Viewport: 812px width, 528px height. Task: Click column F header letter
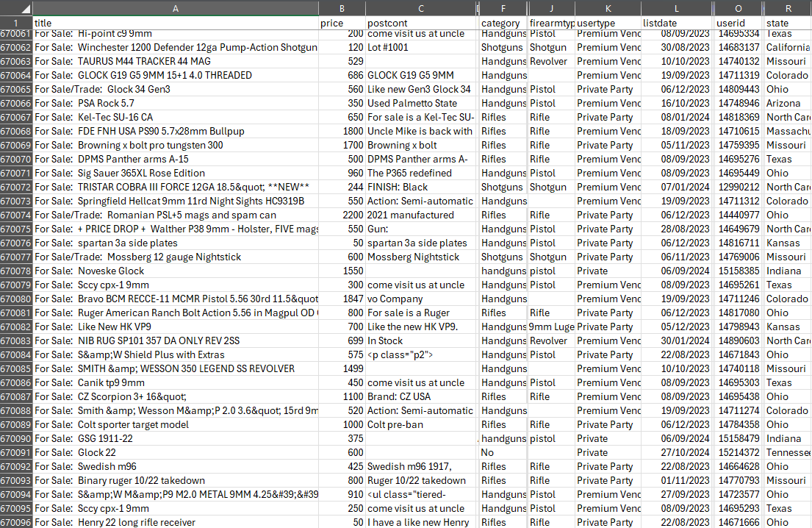(x=503, y=8)
